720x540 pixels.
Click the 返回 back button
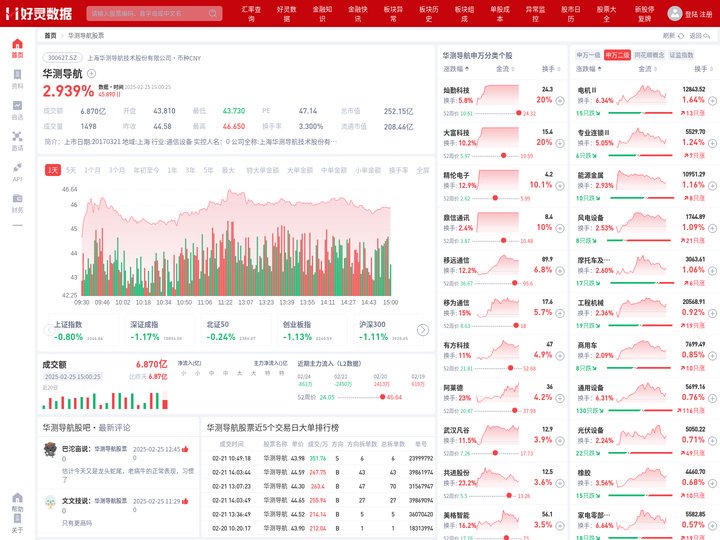(x=699, y=35)
